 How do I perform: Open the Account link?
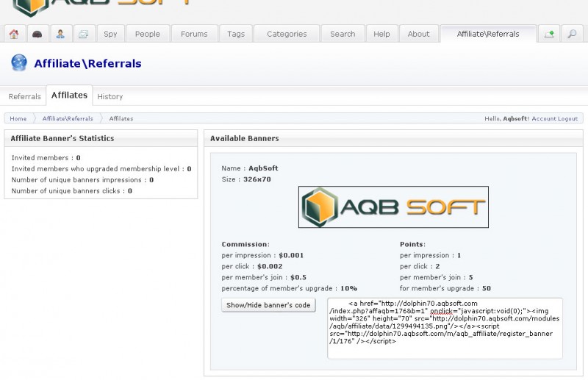(x=544, y=118)
